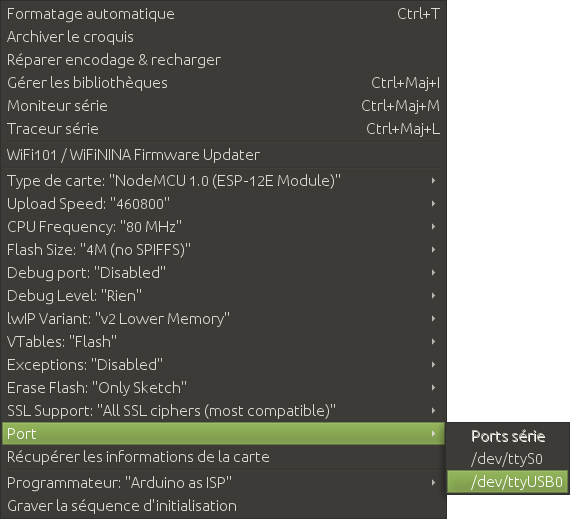Open WiFi101 / WiFiNINA Firmware Updater

(223, 155)
